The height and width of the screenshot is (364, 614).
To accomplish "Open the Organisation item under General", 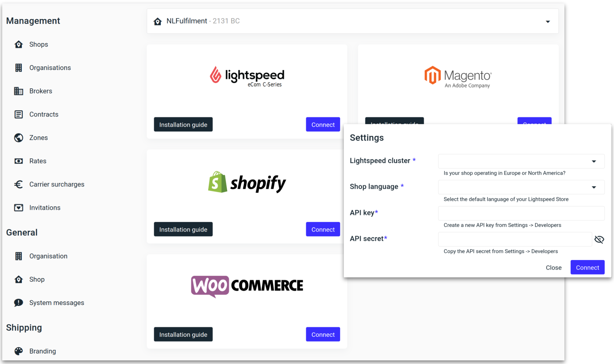I will (x=48, y=256).
